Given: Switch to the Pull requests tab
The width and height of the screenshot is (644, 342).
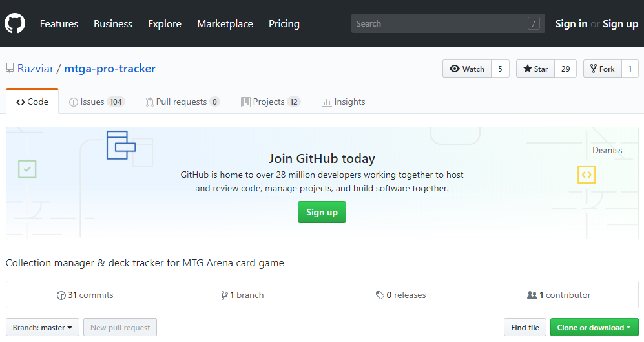Looking at the screenshot, I should [x=182, y=102].
